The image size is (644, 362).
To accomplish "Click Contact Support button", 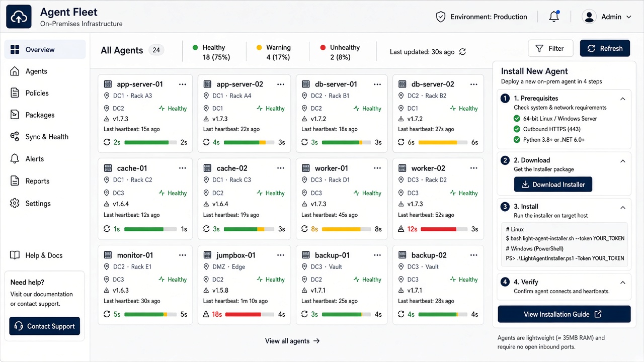I will [45, 326].
